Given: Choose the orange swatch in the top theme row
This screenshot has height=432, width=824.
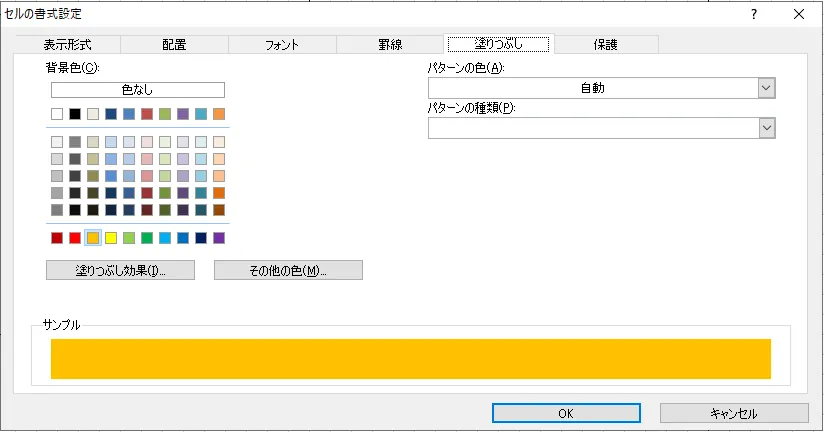Looking at the screenshot, I should pos(219,114).
